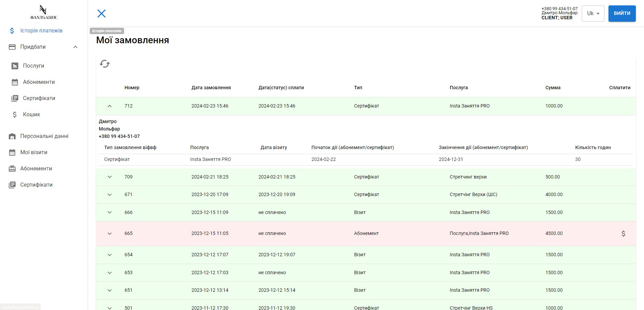Expand order 666 details
This screenshot has height=310, width=644.
(x=110, y=213)
